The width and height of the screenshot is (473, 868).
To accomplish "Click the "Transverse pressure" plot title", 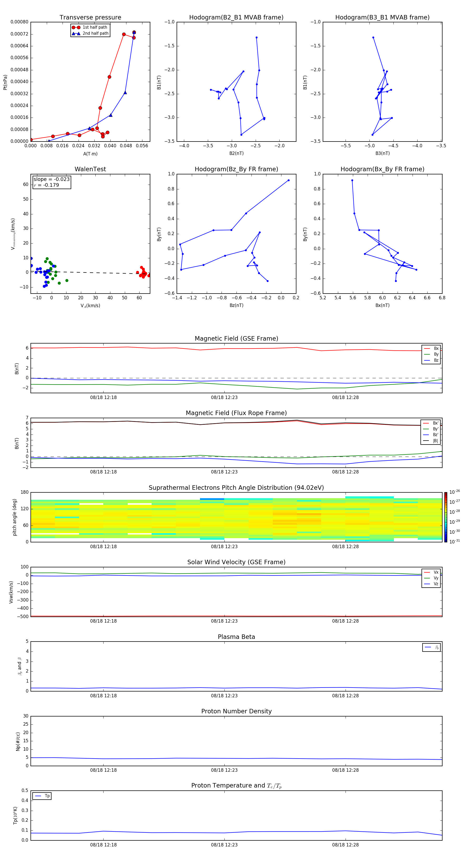I will (90, 18).
